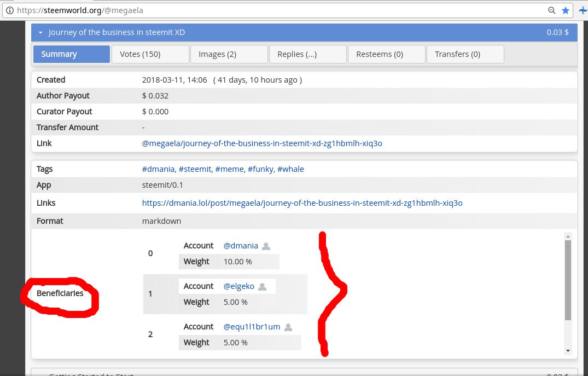The height and width of the screenshot is (376, 588).
Task: Open the @equ1l1br1um beneficiary account link
Action: click(252, 327)
